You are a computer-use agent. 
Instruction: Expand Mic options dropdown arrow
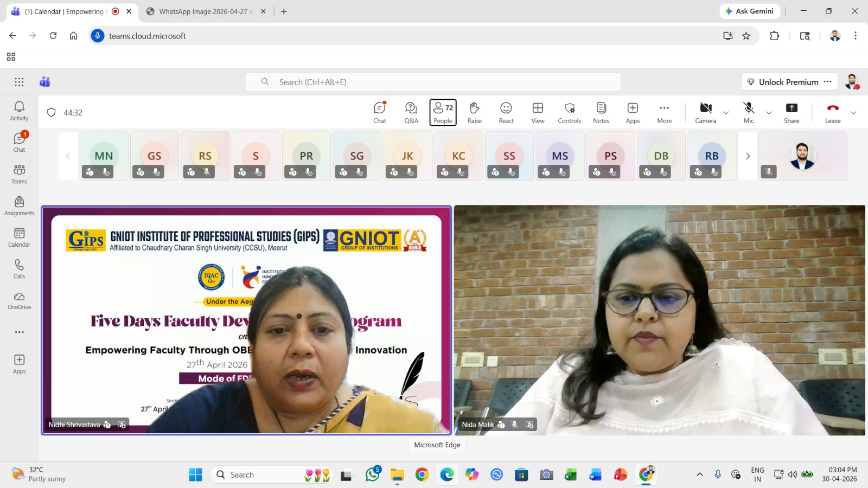(769, 113)
